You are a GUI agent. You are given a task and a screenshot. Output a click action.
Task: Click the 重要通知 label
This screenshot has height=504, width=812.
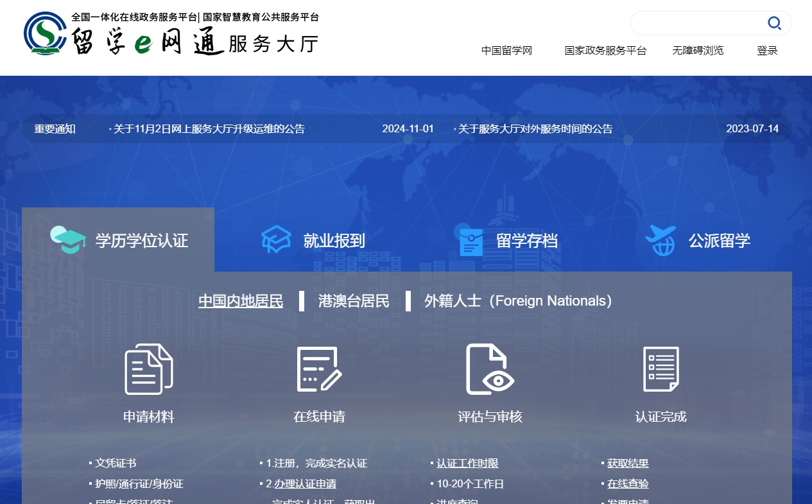click(x=55, y=128)
